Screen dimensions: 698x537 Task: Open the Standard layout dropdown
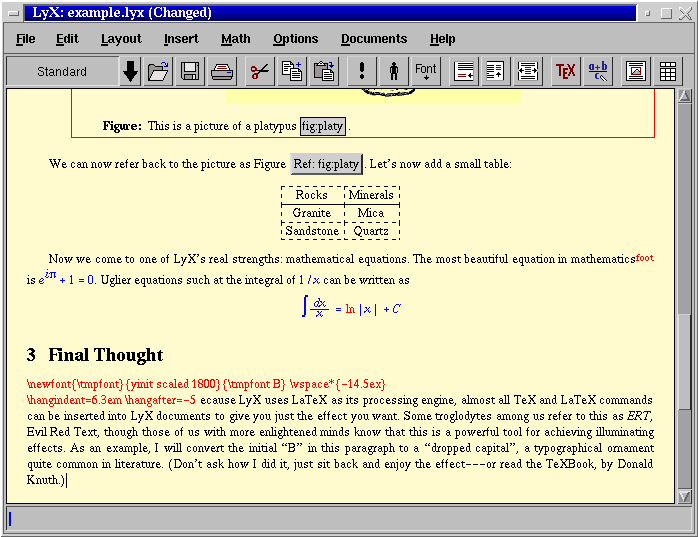tap(62, 71)
